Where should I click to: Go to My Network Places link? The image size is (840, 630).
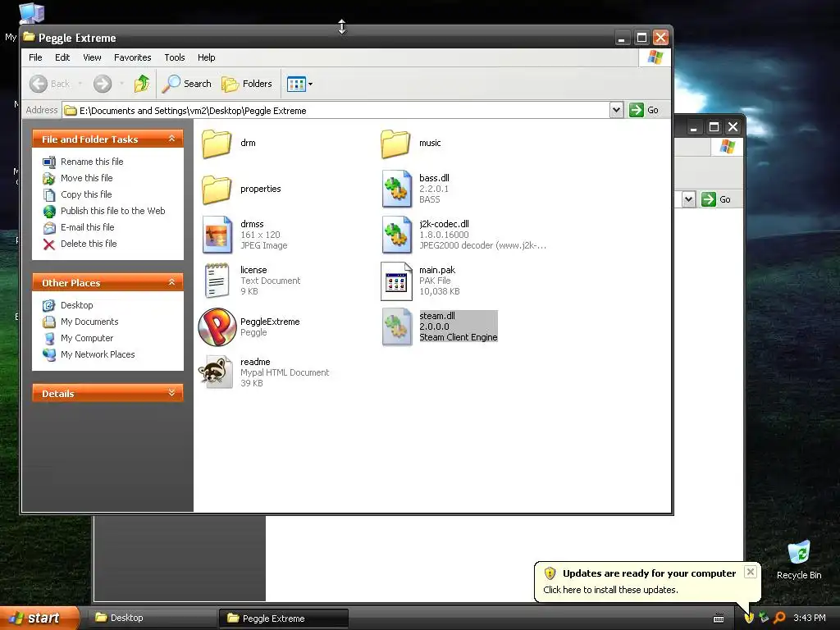[x=98, y=354]
